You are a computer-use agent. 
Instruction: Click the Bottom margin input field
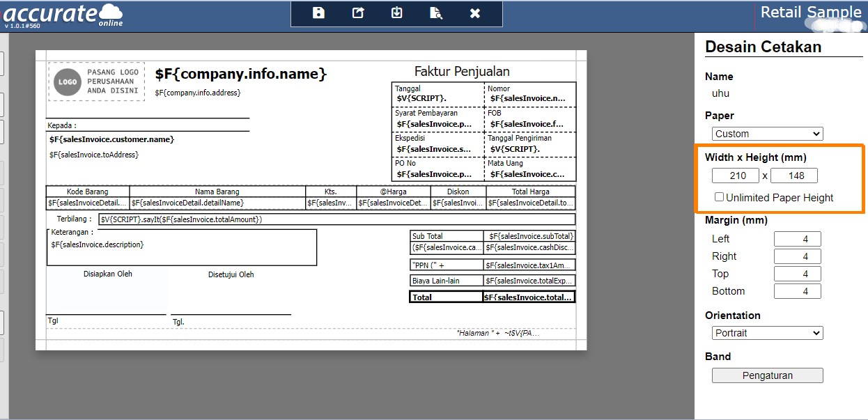[x=798, y=291]
